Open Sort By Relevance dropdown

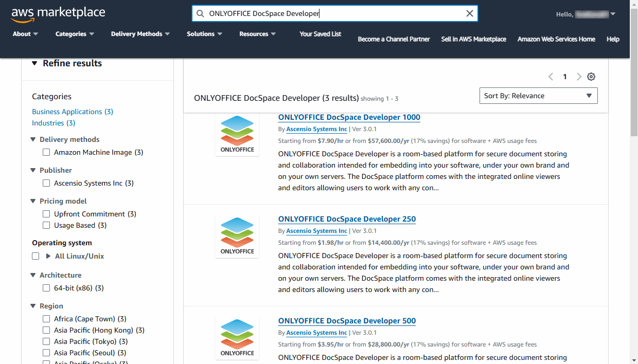coord(538,96)
